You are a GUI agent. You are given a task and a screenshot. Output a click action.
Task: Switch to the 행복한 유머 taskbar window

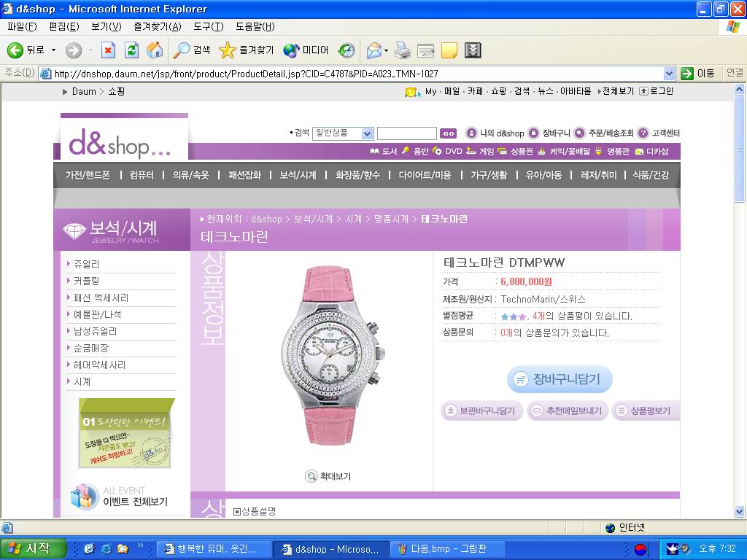(214, 549)
